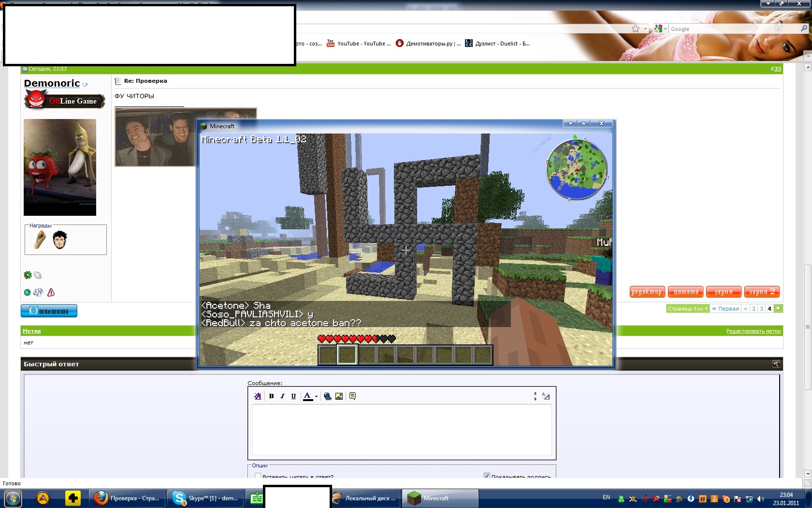This screenshot has width=812, height=508.
Task: Click the orange quote button
Action: (x=686, y=292)
